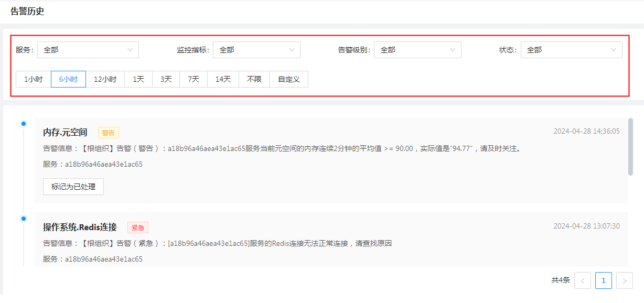The width and height of the screenshot is (644, 303).
Task: Go to page 1 in pagination
Action: click(603, 280)
